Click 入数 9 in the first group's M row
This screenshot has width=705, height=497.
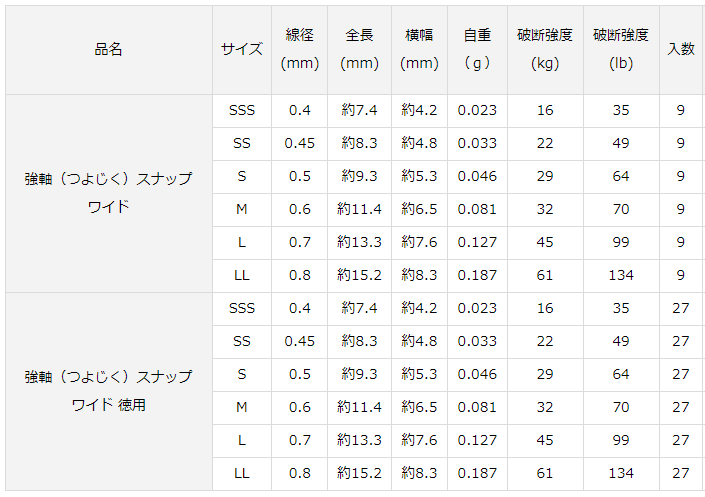680,210
